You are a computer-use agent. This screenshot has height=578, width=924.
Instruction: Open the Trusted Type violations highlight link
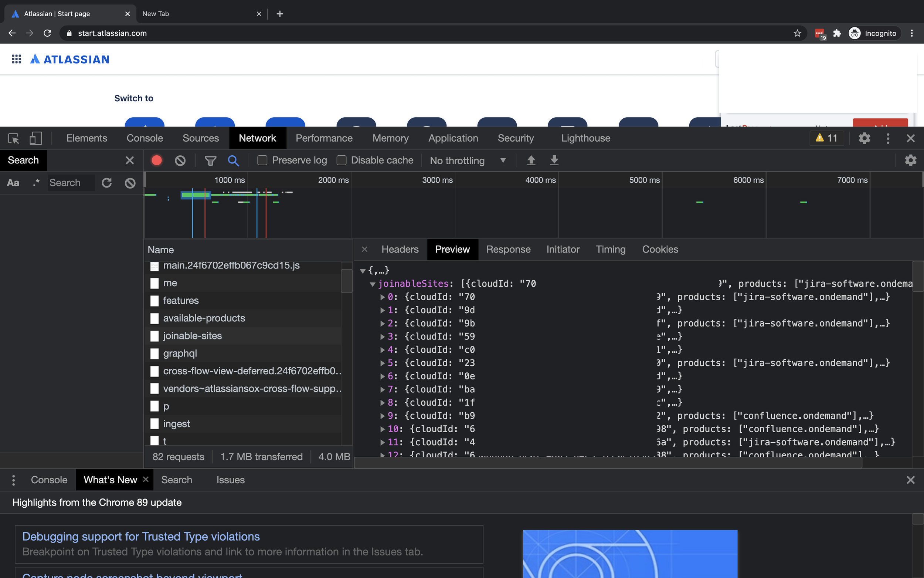tap(141, 536)
